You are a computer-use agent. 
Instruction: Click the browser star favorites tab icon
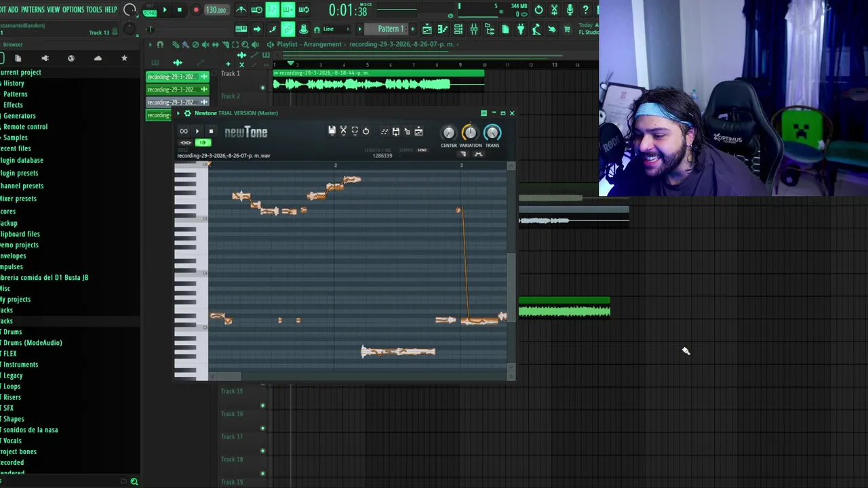tap(124, 58)
